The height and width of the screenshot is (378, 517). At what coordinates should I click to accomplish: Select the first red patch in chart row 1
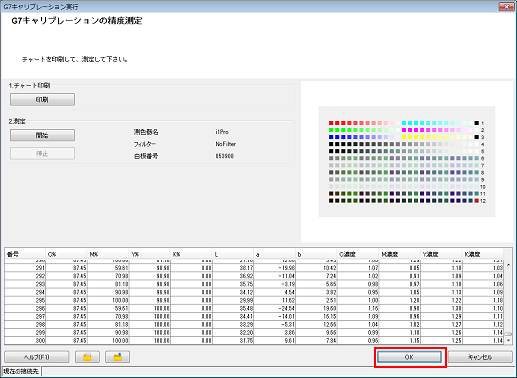[x=331, y=123]
